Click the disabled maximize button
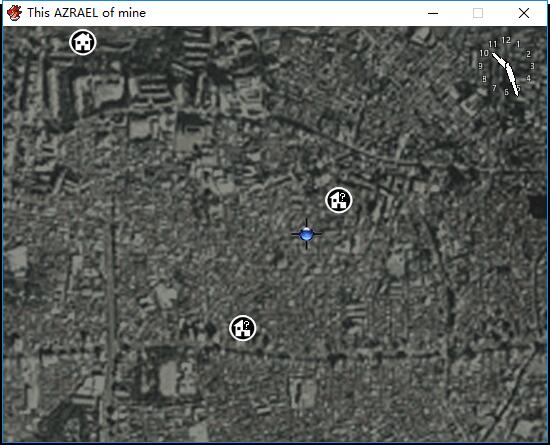 pyautogui.click(x=478, y=13)
